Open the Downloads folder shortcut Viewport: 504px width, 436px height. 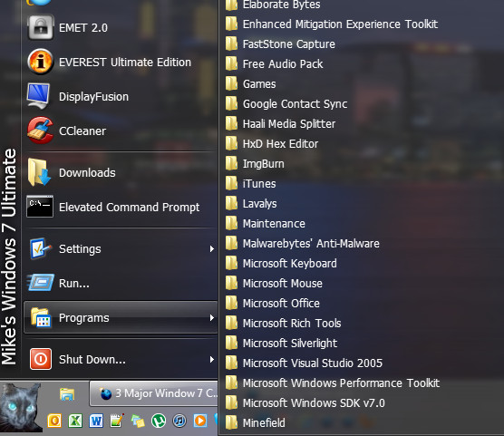[121, 172]
